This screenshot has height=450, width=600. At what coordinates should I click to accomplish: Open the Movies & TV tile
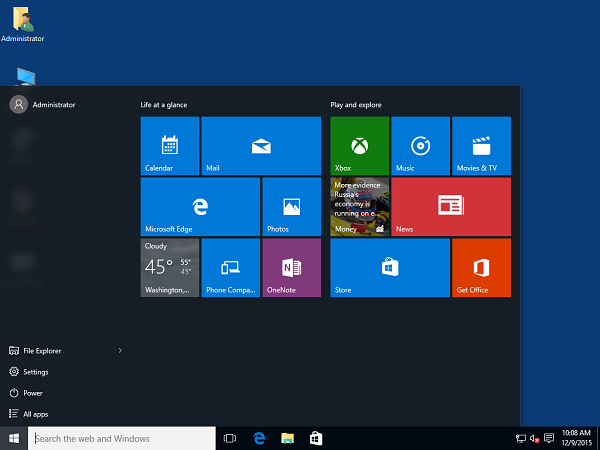[x=481, y=146]
